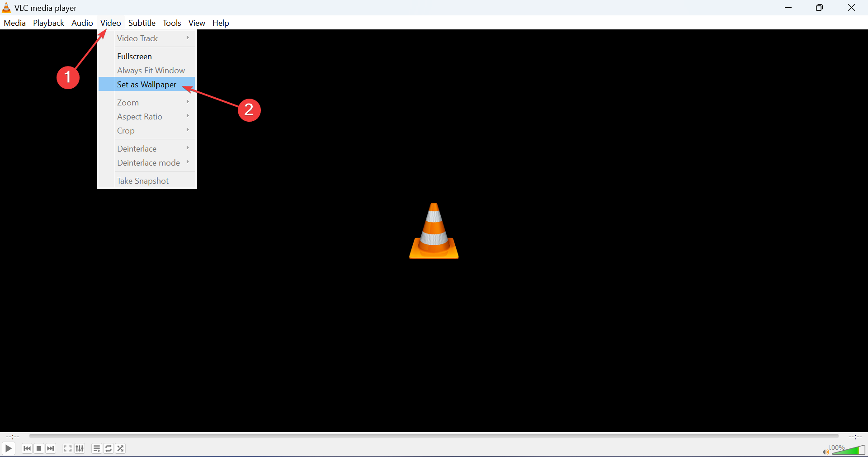
Task: Close the open Video menu
Action: (110, 23)
